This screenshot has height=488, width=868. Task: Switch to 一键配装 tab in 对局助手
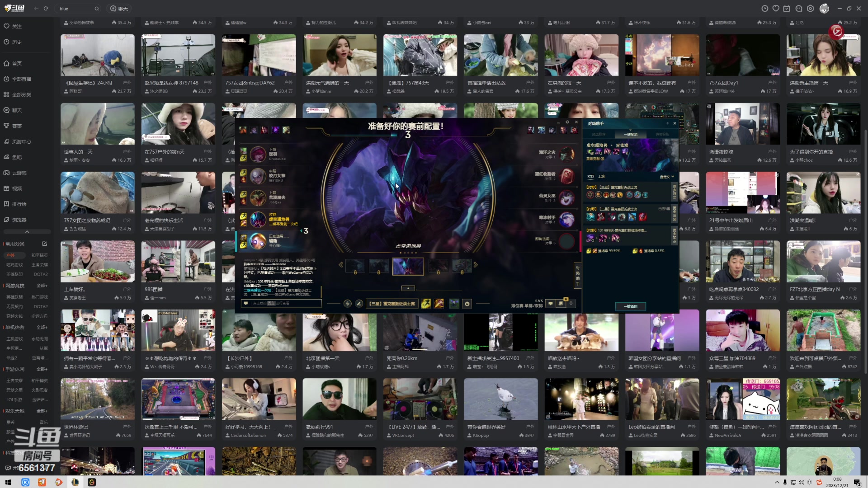tap(631, 134)
